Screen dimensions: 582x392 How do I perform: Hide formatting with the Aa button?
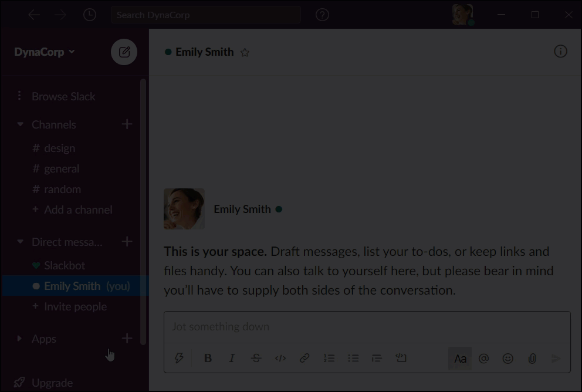[x=460, y=359]
